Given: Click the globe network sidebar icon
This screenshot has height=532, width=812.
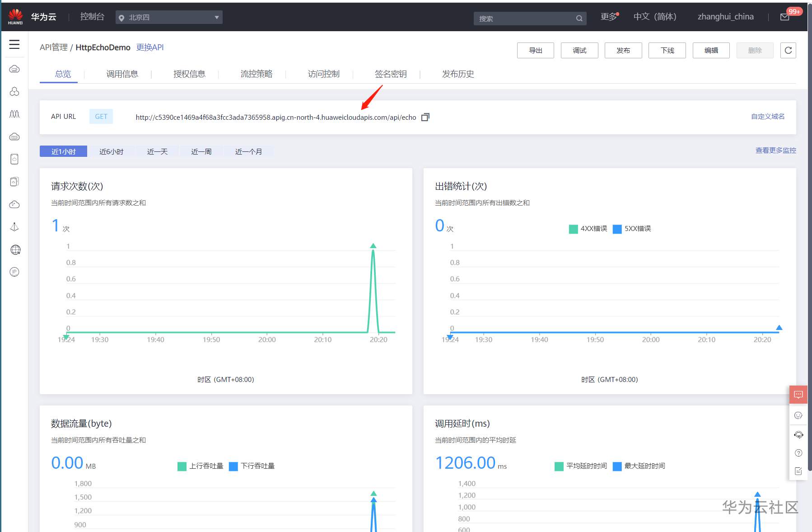Looking at the screenshot, I should tap(15, 250).
